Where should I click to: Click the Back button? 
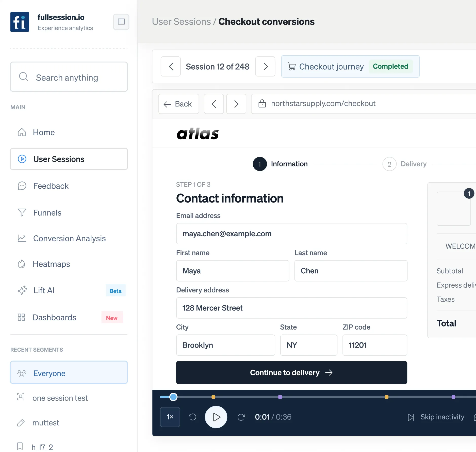tap(178, 104)
